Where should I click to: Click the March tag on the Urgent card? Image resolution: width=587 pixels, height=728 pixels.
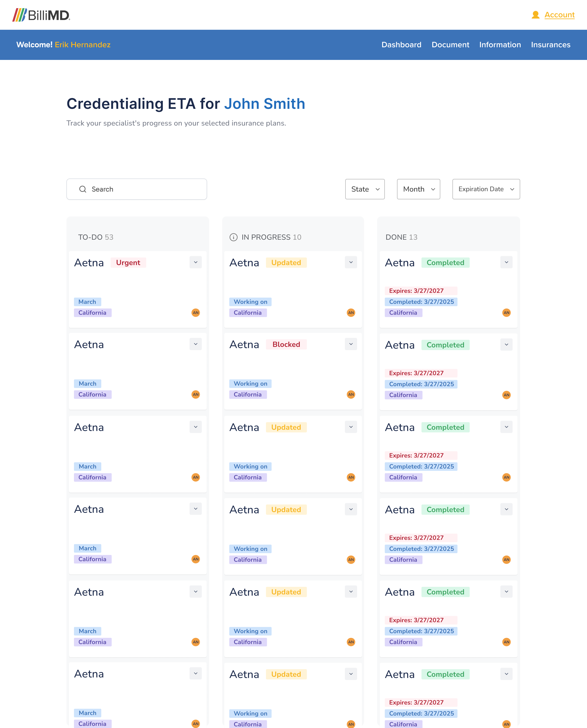tap(87, 302)
